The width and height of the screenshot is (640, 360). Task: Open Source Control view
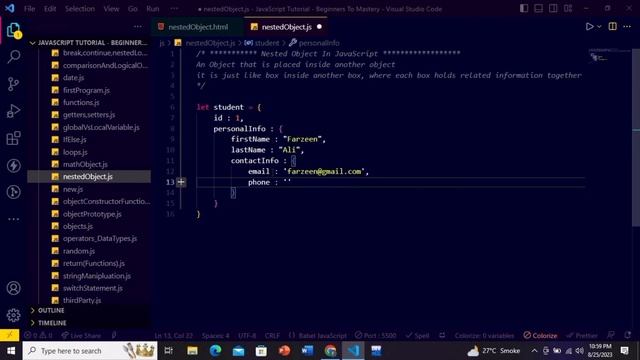click(13, 84)
